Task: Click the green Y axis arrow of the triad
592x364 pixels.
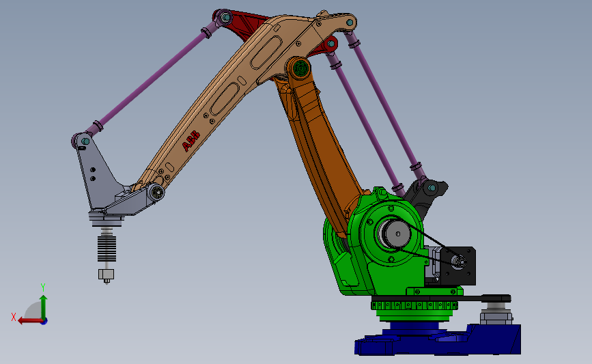Action: click(44, 308)
